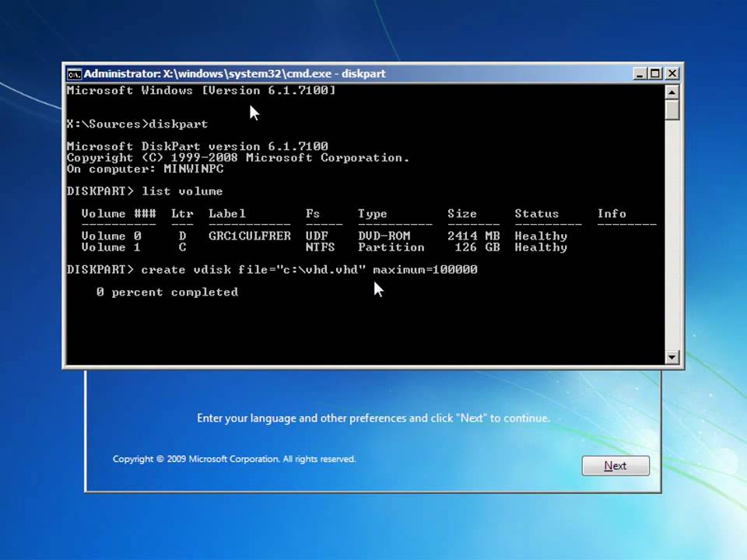Click the 'Healthy' status of Volume 1
The width and height of the screenshot is (747, 560).
[541, 247]
